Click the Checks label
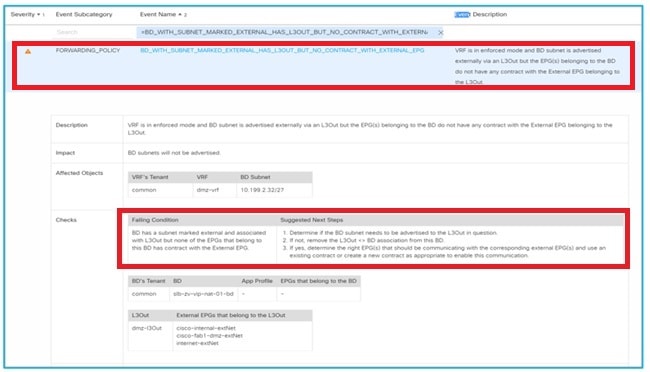Image resolution: width=650 pixels, height=372 pixels. [66, 220]
